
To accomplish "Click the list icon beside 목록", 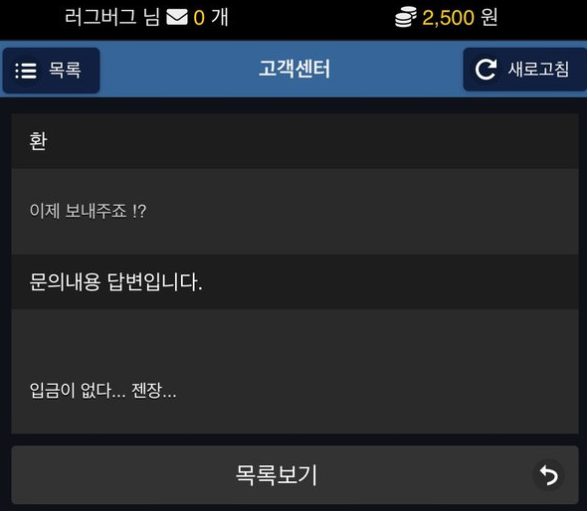I will pyautogui.click(x=26, y=70).
